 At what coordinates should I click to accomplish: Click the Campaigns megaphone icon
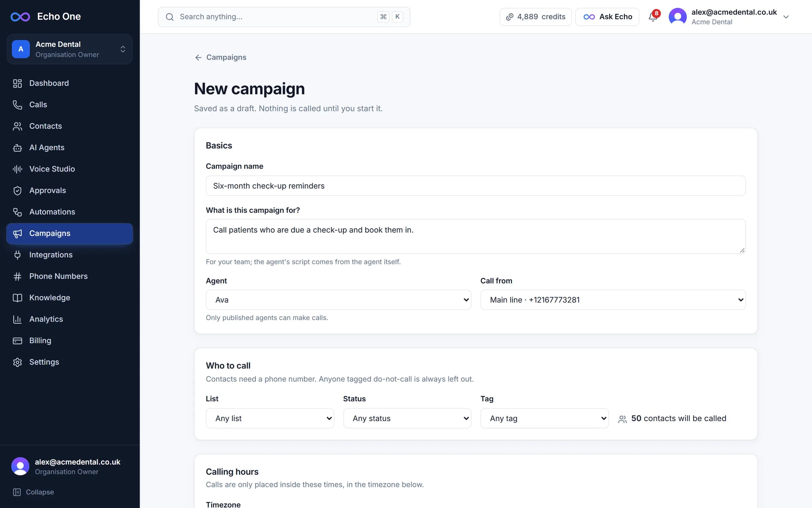coord(17,233)
